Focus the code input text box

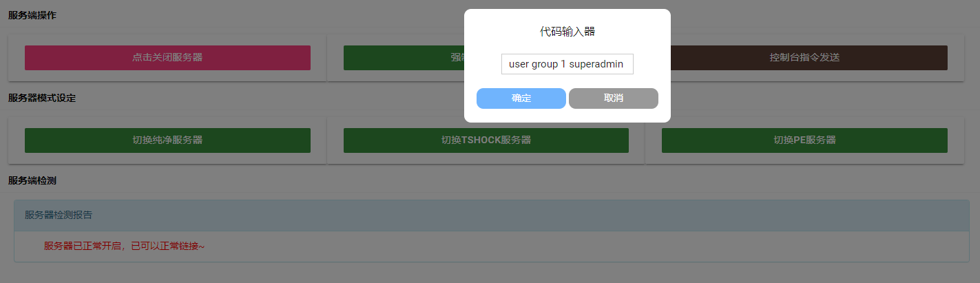pos(567,64)
